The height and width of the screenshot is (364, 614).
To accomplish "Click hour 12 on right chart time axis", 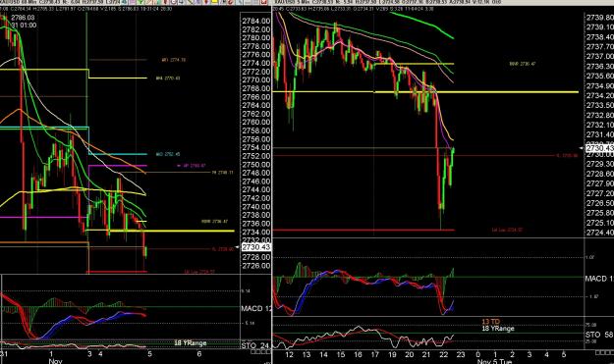I will tap(289, 354).
